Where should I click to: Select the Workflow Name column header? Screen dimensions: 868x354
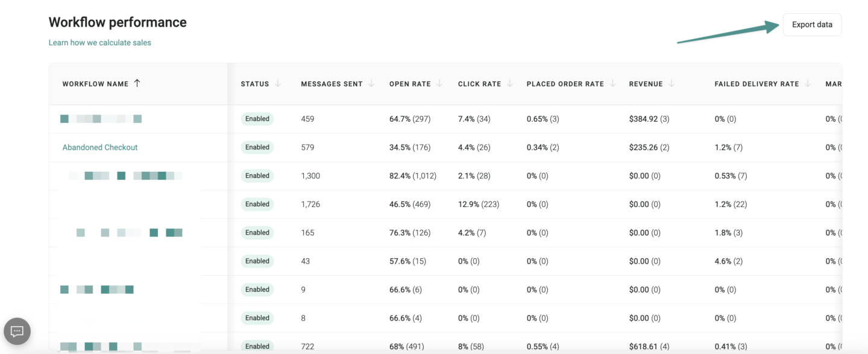click(x=95, y=84)
